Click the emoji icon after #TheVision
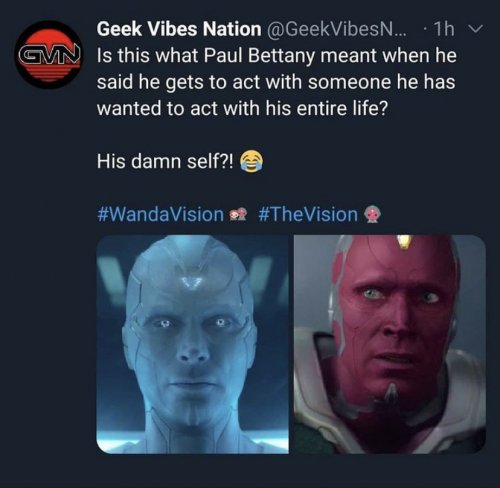Screen dimensions: 500x488 [372, 215]
